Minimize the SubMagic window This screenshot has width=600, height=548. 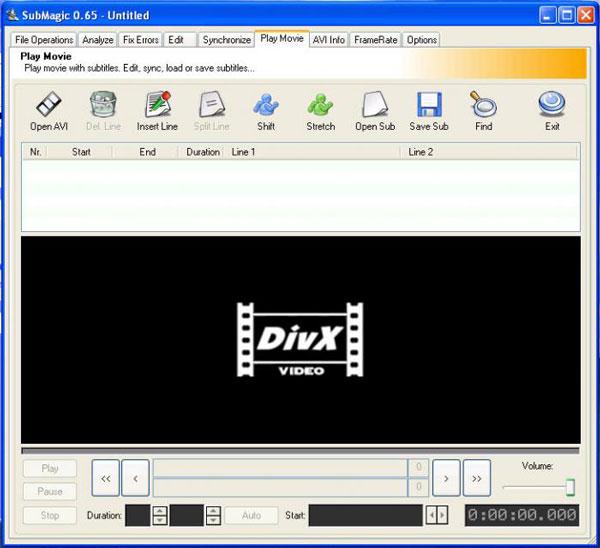tap(548, 15)
